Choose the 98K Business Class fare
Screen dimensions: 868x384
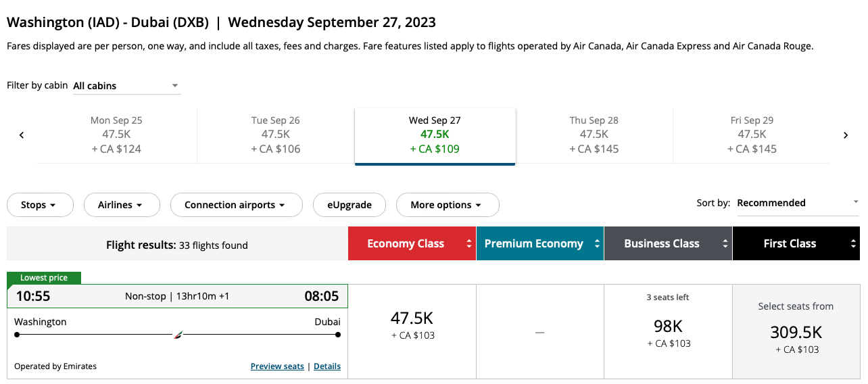click(x=668, y=331)
